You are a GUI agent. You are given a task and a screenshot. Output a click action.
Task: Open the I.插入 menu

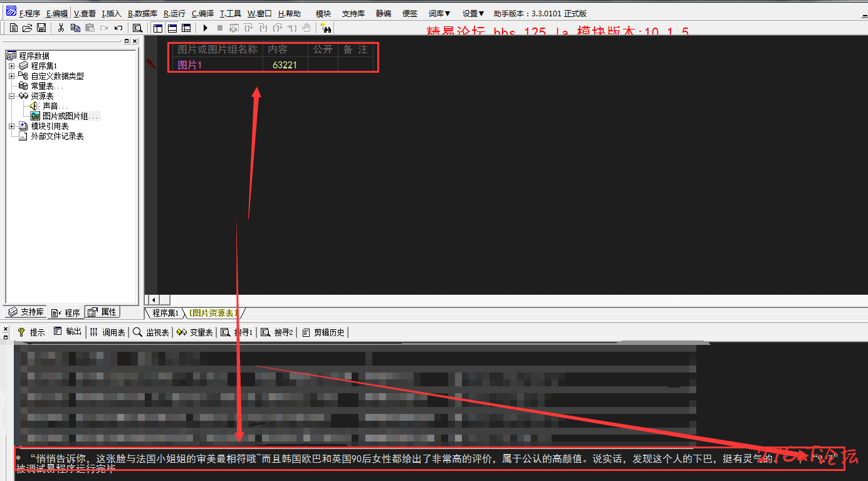[112, 13]
